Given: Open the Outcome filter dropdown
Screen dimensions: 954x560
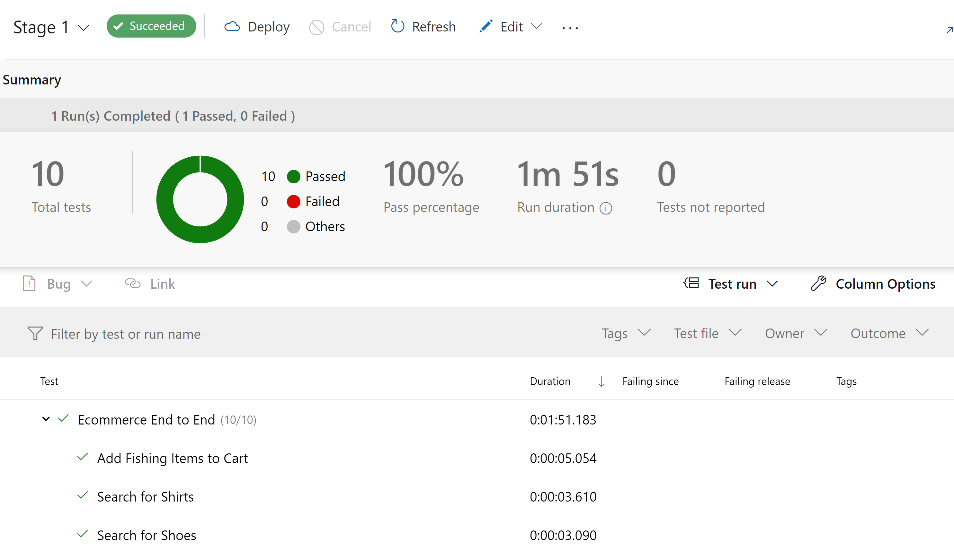Looking at the screenshot, I should pos(889,333).
